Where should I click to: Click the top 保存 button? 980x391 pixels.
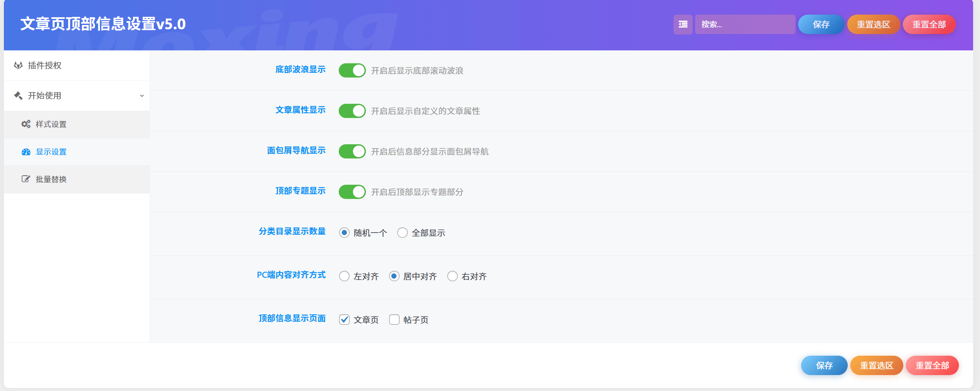821,25
